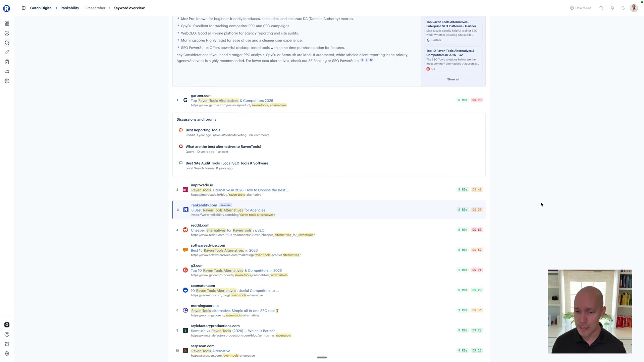Click the presenter webcam video overlay

pos(590,311)
